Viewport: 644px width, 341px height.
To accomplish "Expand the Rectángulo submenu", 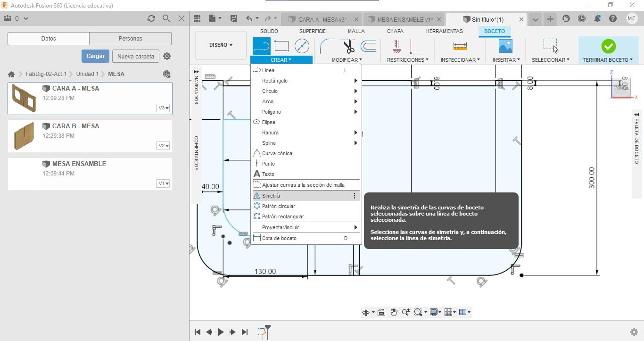I will click(x=306, y=81).
